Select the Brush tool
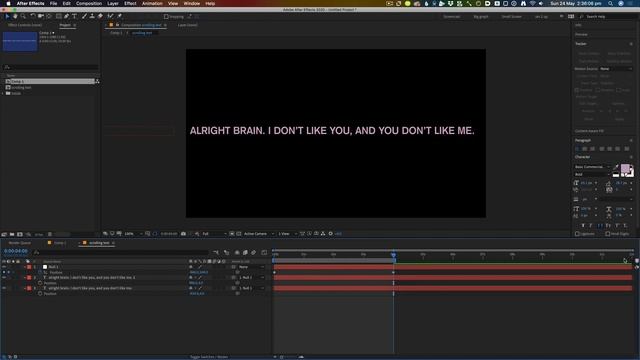The height and width of the screenshot is (360, 640). (84, 16)
